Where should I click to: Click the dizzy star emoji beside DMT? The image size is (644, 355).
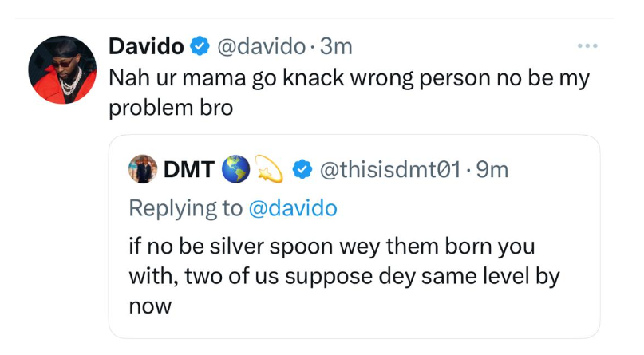[272, 170]
